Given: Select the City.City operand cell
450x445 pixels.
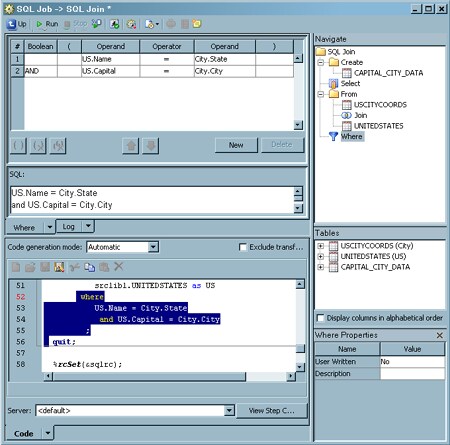Looking at the screenshot, I should coord(225,71).
